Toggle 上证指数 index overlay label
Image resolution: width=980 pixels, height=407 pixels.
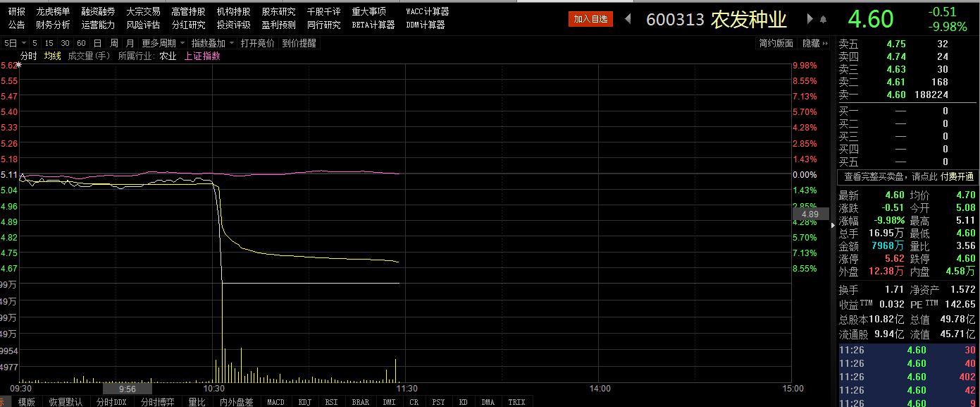click(202, 56)
